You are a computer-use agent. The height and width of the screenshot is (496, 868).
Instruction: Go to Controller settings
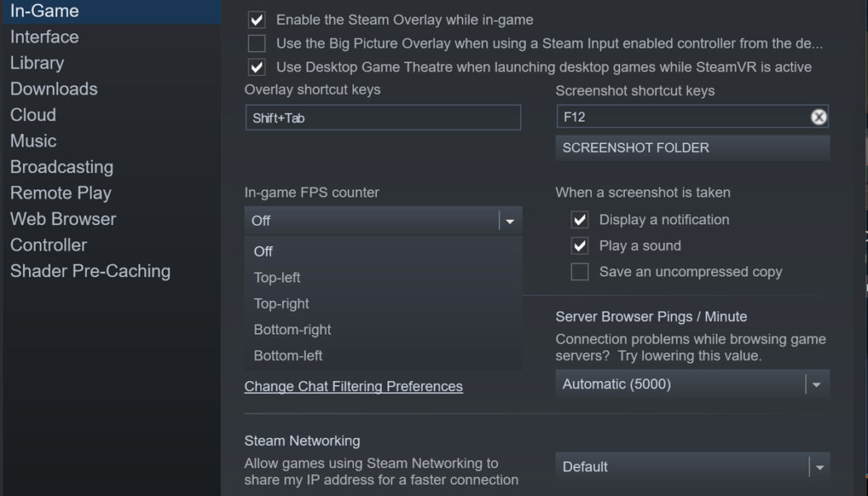[48, 245]
